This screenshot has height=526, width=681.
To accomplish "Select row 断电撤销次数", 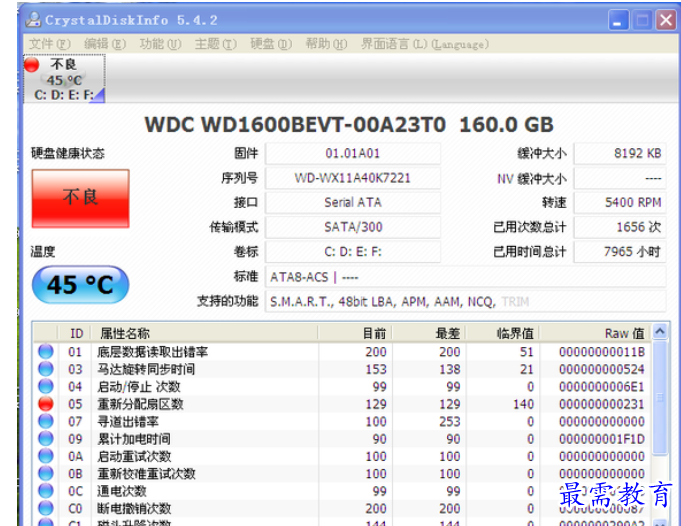I will click(x=342, y=508).
